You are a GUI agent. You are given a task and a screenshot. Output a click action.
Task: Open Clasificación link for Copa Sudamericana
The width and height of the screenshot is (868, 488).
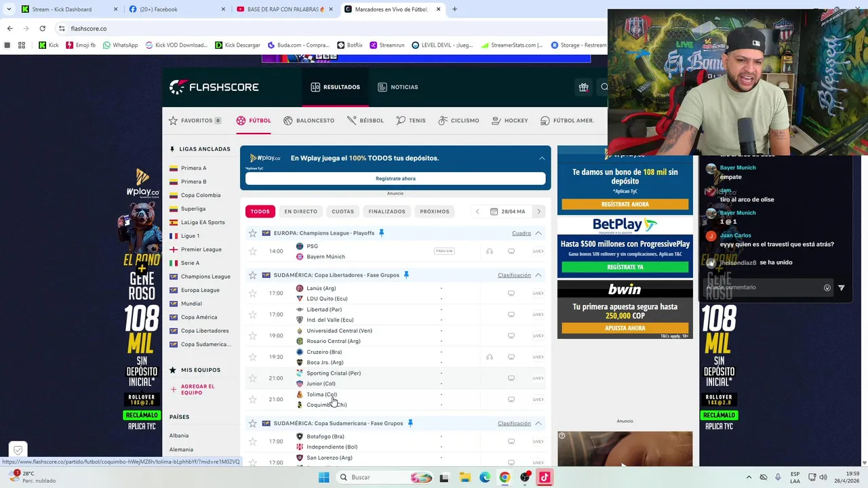tap(514, 424)
